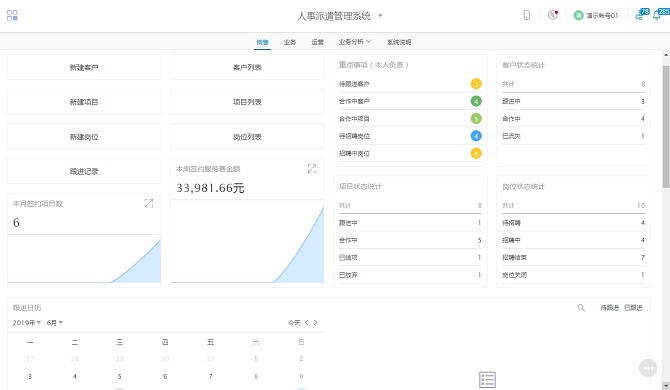Click the green badge 5 for 合作中项目
Viewport: 670px width, 390px height.
click(x=476, y=118)
